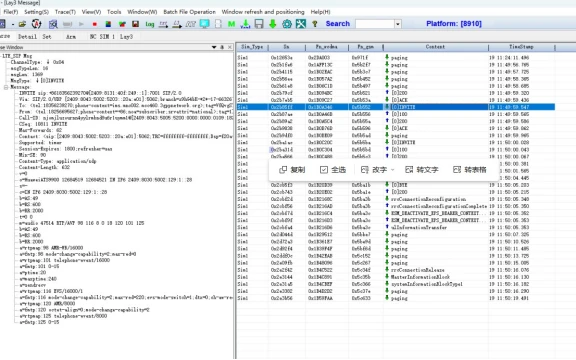
Task: Select the rrcConnectionReconfigurationComplete row
Action: pyautogui.click(x=396, y=206)
